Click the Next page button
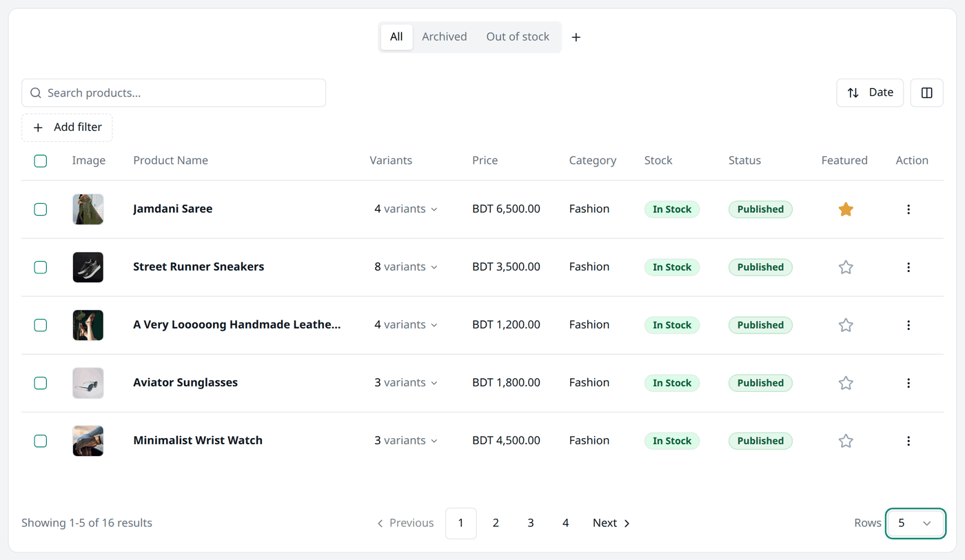Viewport: 965px width, 560px height. (x=611, y=523)
